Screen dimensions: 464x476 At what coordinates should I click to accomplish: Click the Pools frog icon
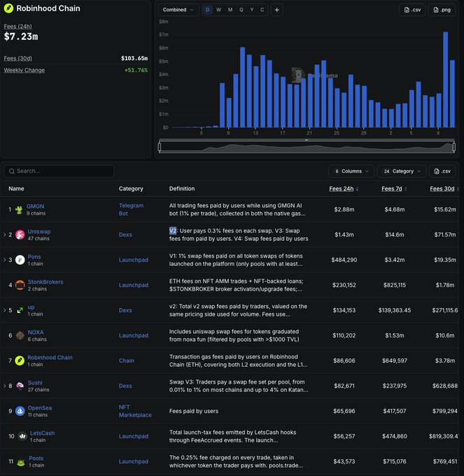pyautogui.click(x=21, y=462)
